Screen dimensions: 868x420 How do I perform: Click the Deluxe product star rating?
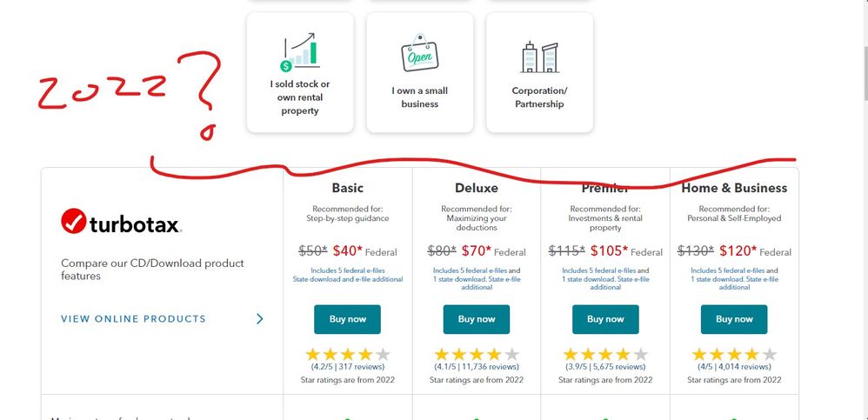click(x=477, y=355)
